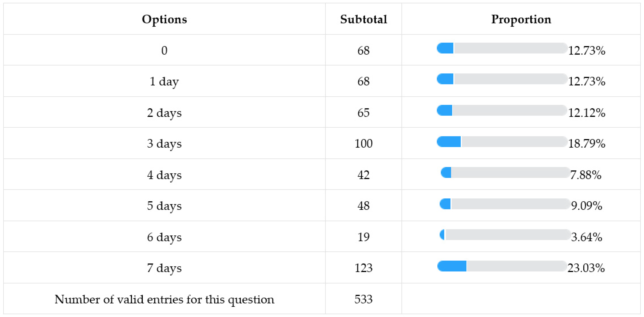This screenshot has width=644, height=317.
Task: Click the Proportion column header
Action: pyautogui.click(x=521, y=19)
